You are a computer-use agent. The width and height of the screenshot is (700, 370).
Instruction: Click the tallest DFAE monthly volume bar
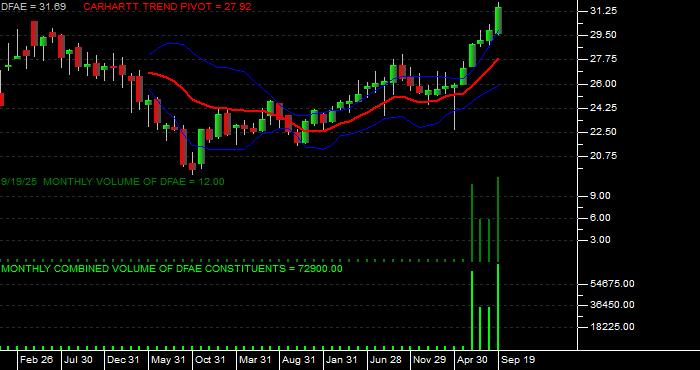click(498, 219)
